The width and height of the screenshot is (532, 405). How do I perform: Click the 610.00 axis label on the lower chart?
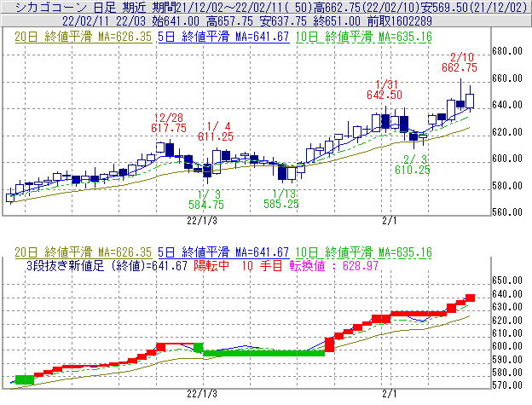(x=507, y=333)
